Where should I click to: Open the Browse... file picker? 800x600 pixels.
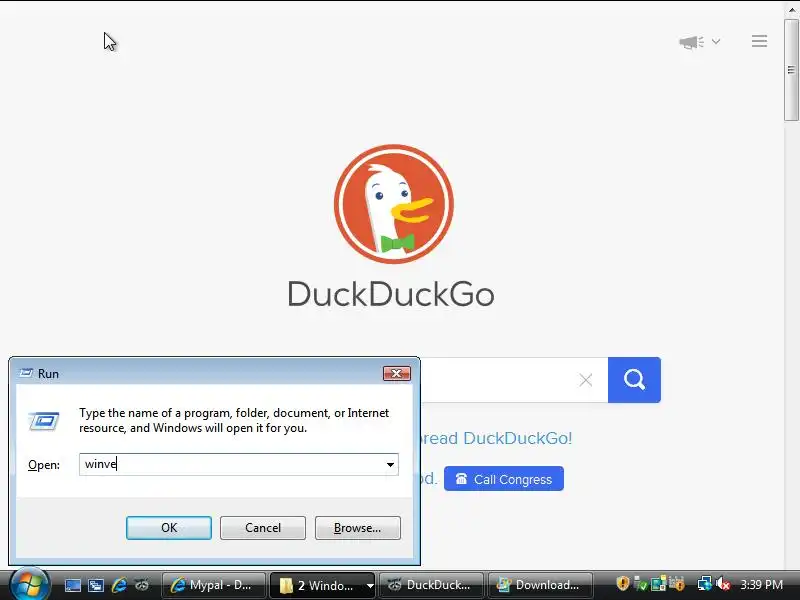[358, 528]
